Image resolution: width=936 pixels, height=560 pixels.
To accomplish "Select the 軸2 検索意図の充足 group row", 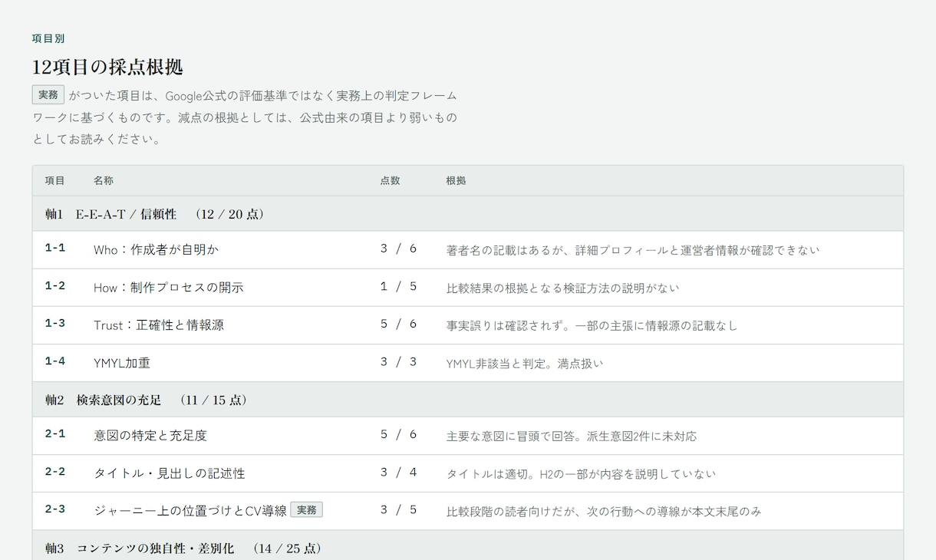I will pos(468,400).
